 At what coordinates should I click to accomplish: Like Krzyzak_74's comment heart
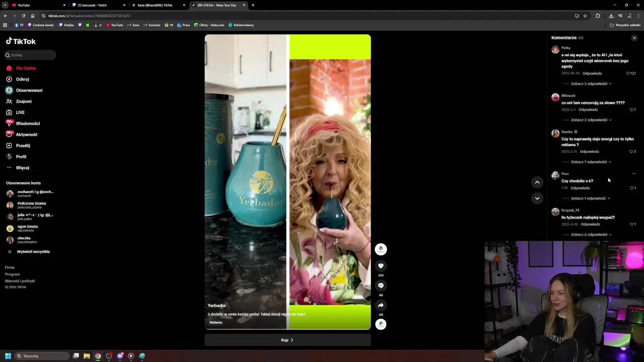(x=632, y=224)
